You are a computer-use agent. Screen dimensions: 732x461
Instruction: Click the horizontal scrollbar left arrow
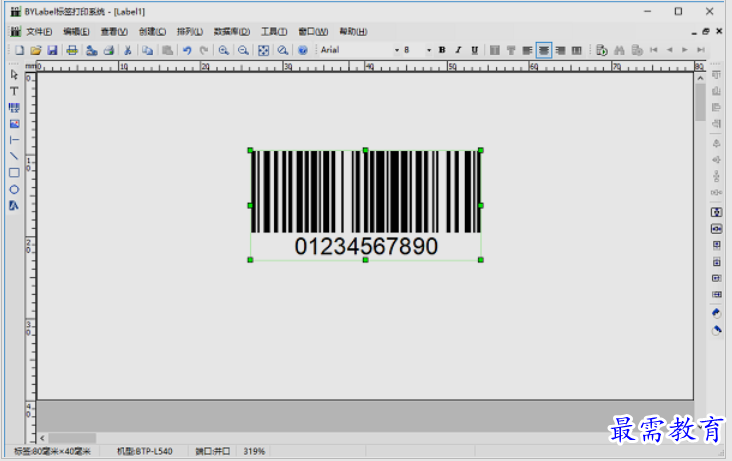(42, 438)
